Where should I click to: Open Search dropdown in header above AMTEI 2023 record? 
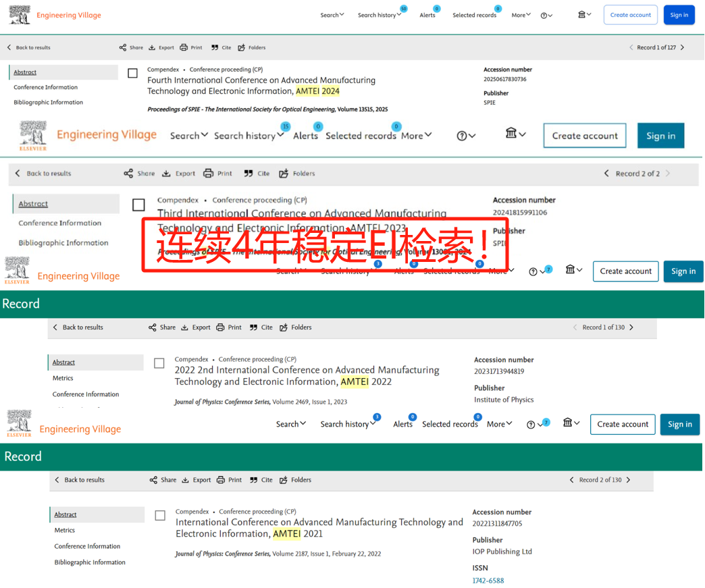pyautogui.click(x=189, y=135)
